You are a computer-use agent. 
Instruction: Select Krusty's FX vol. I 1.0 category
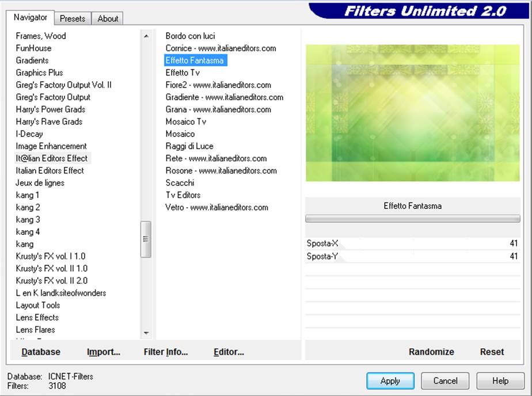(x=51, y=256)
